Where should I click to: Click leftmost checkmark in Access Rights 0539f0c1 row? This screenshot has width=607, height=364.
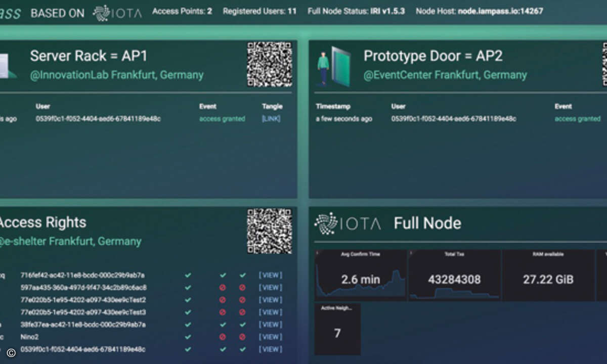tap(188, 349)
